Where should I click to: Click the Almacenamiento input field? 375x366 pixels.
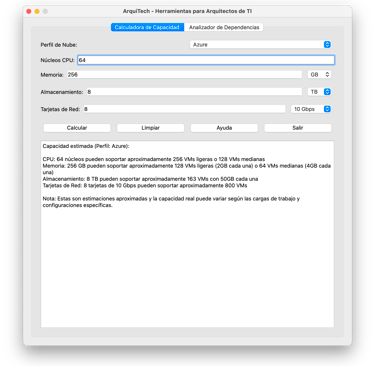tap(194, 92)
